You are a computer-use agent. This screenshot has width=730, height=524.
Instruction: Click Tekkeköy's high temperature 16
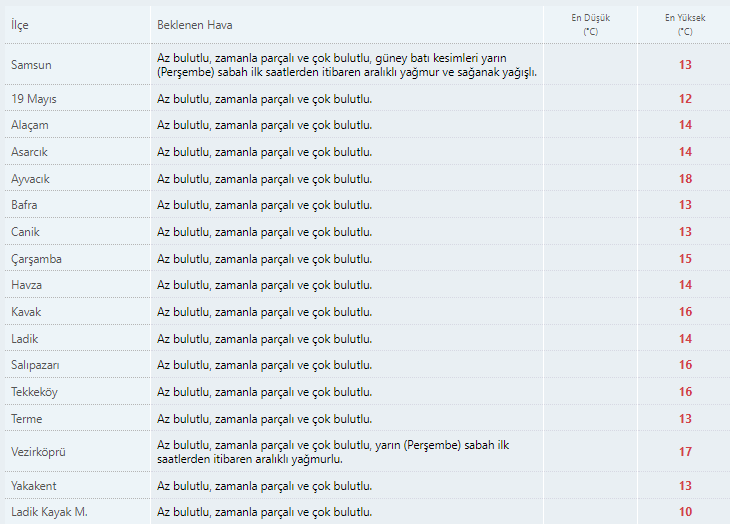coord(685,392)
